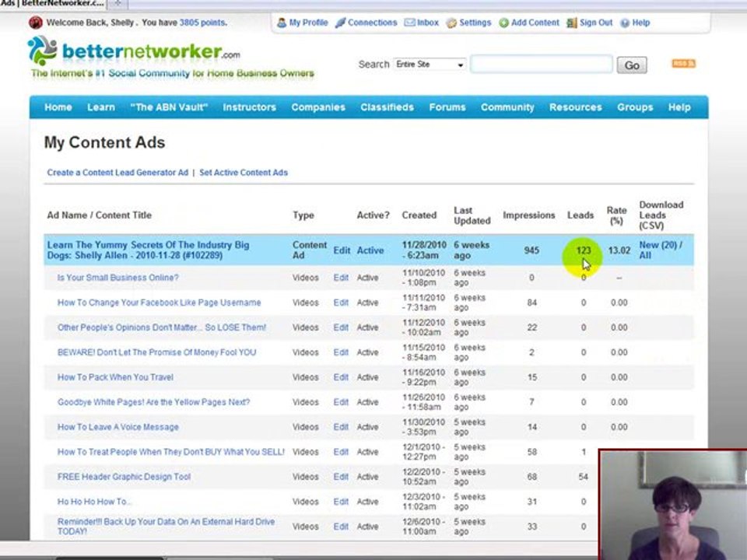
Task: Open the Entire Site search scope dropdown
Action: [430, 65]
